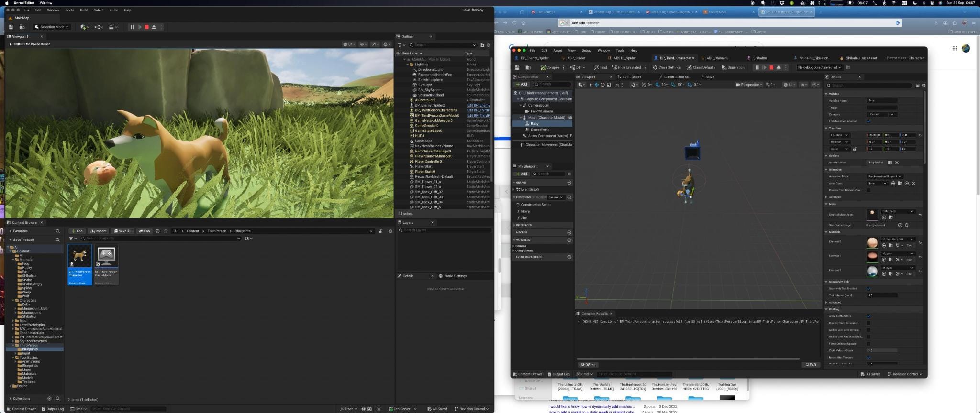Viewport: 980px width, 413px height.
Task: Open the Selection Mode dropdown
Action: (x=52, y=27)
